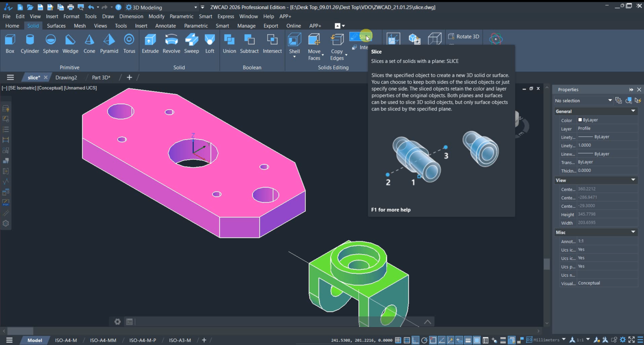
Task: Click the Rotate 3D button
Action: pos(463,37)
